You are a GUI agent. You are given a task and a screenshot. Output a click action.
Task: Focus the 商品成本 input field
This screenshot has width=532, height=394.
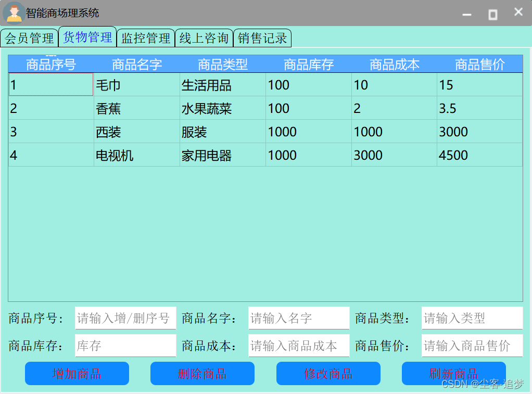tap(299, 346)
